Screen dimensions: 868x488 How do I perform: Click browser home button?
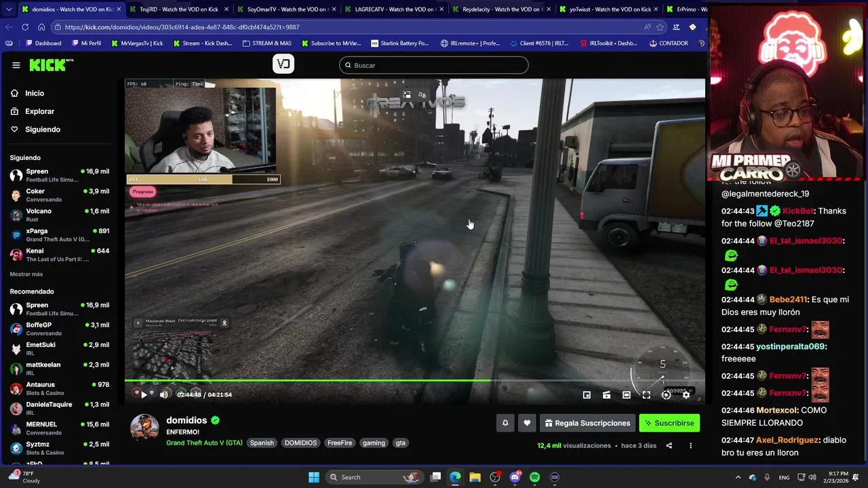point(41,27)
